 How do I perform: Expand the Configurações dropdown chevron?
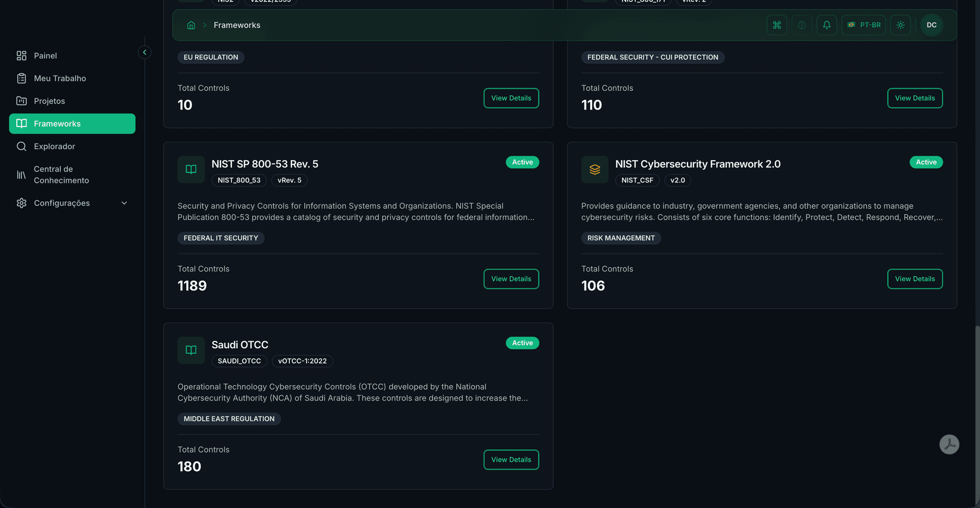click(125, 202)
